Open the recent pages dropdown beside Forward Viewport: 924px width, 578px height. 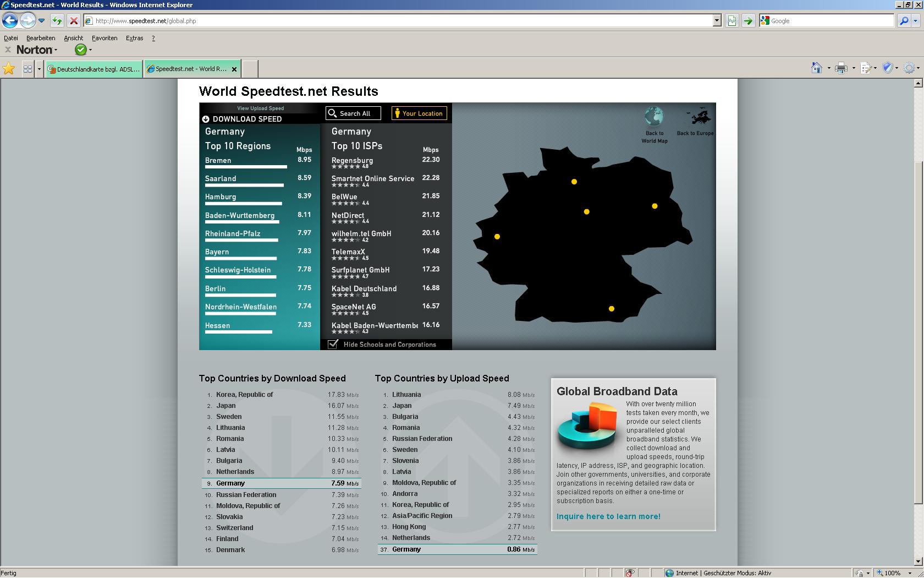pos(41,21)
